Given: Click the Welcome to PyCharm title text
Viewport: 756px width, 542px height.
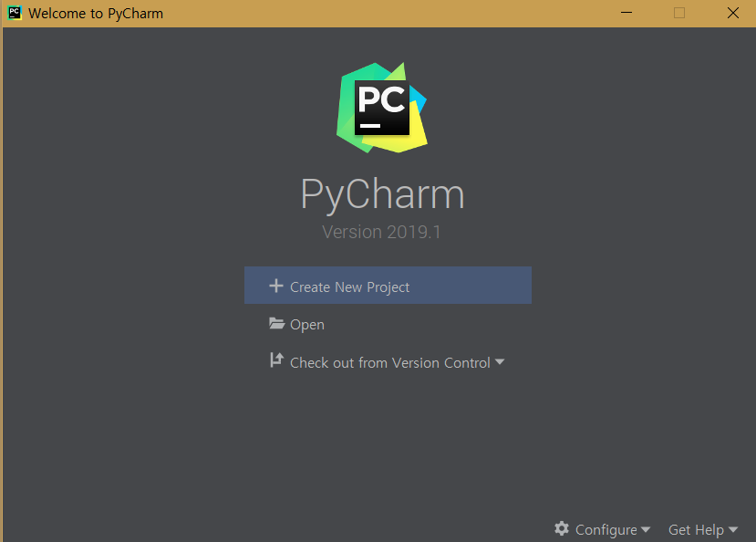Looking at the screenshot, I should point(96,14).
